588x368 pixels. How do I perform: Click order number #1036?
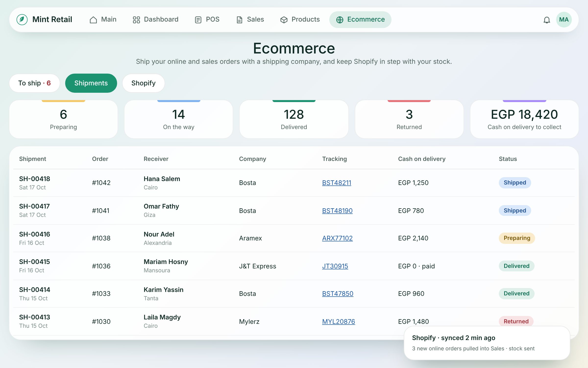point(101,266)
